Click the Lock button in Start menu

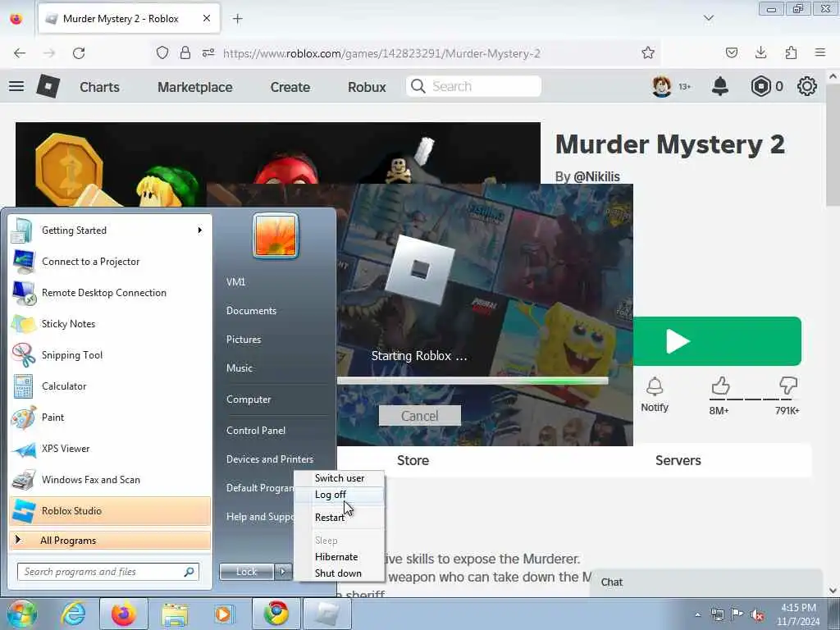click(x=246, y=572)
